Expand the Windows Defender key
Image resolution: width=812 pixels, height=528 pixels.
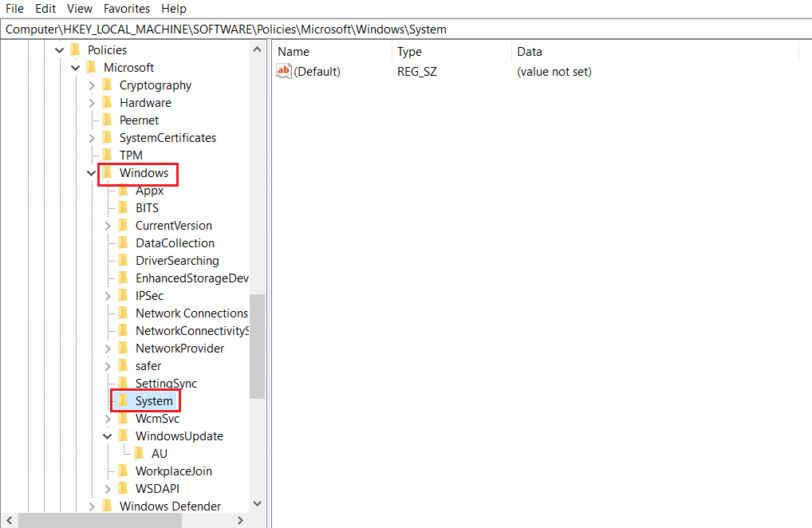[x=92, y=506]
